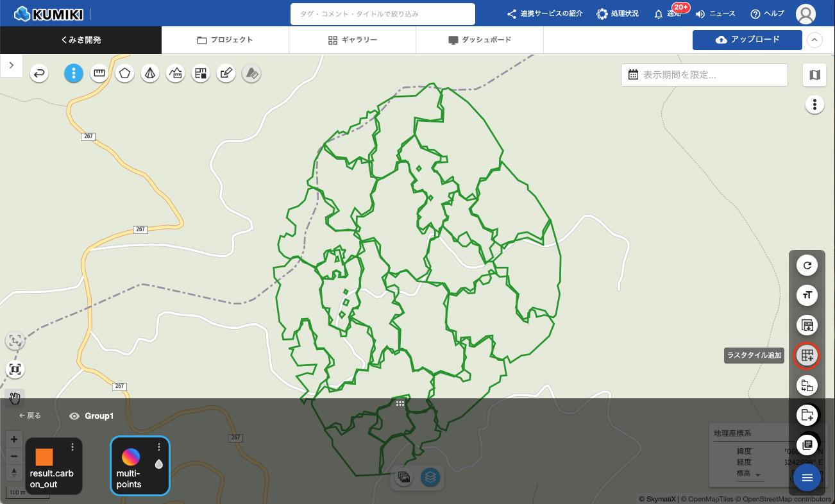Select the polygon area tool

[x=124, y=74]
